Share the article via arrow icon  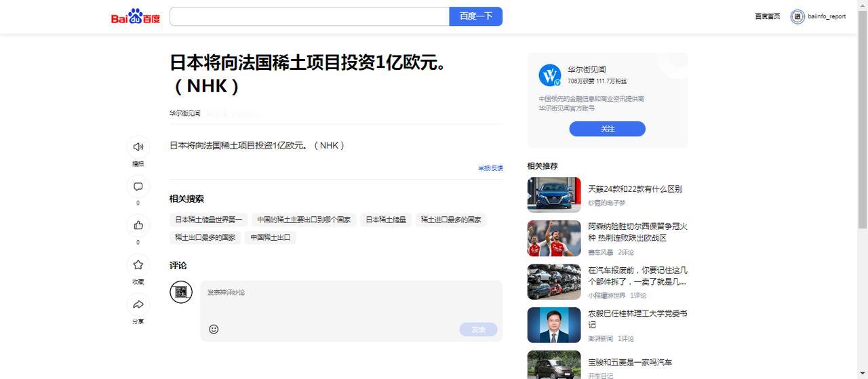[138, 304]
